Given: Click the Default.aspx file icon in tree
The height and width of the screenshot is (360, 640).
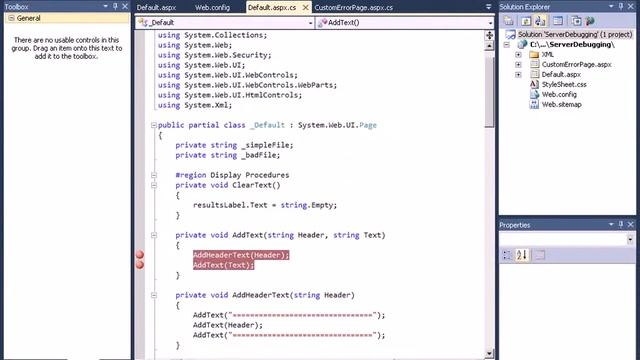Looking at the screenshot, I should pyautogui.click(x=534, y=74).
